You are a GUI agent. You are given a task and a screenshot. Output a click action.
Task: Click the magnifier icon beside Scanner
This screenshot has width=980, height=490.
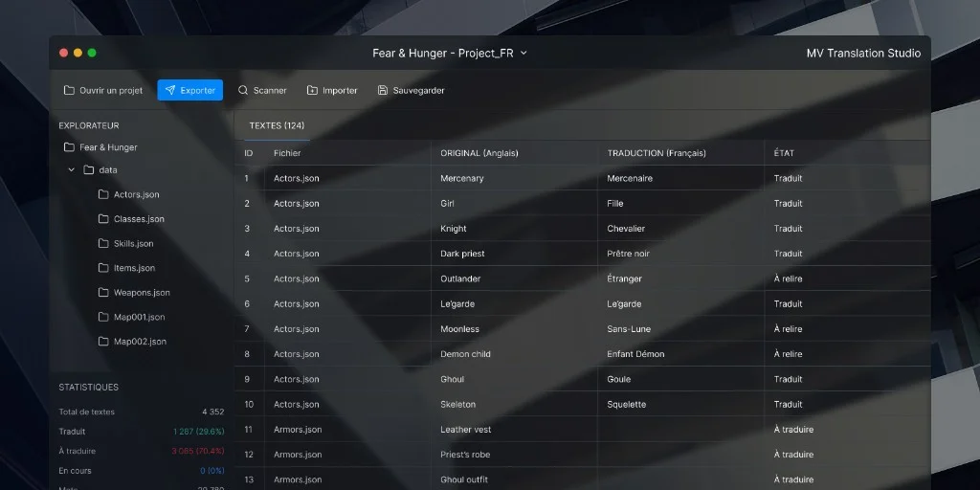[243, 90]
